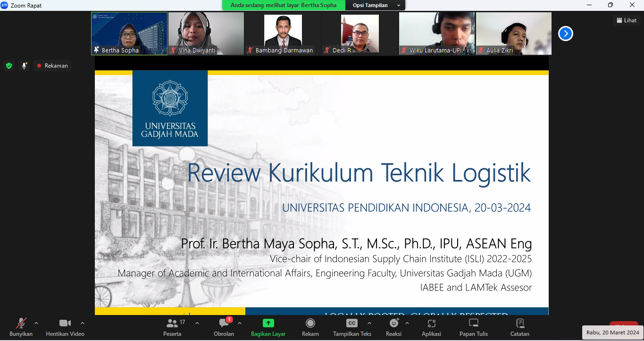
Task: Expand audio options arrow next to Bunyikan
Action: point(36,324)
